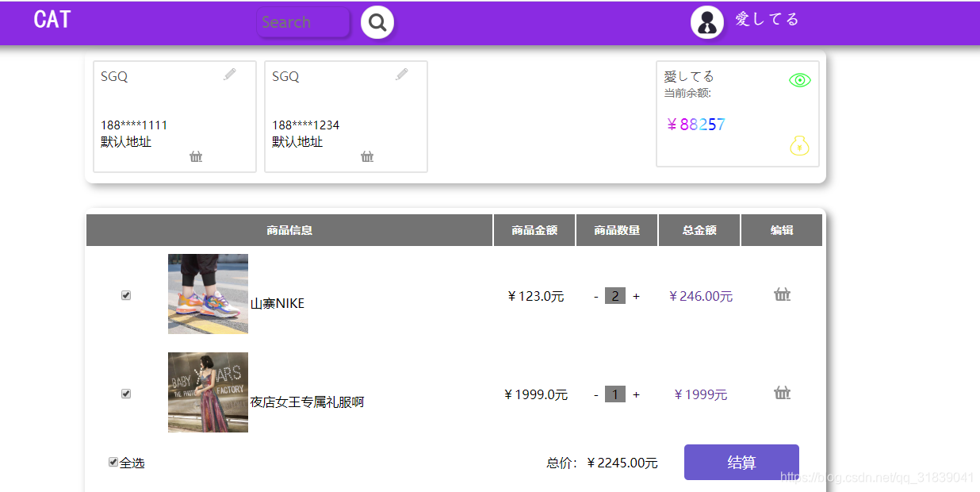Screen dimensions: 980x492
Task: Toggle the 全选 select-all checkbox
Action: [113, 462]
